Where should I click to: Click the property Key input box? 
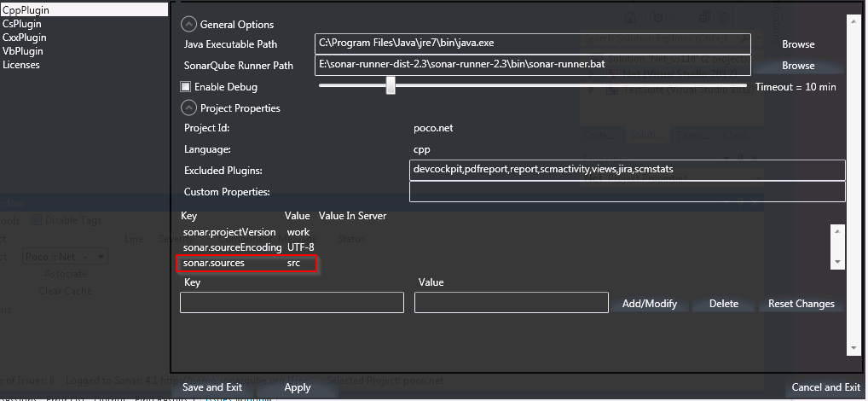(x=292, y=302)
